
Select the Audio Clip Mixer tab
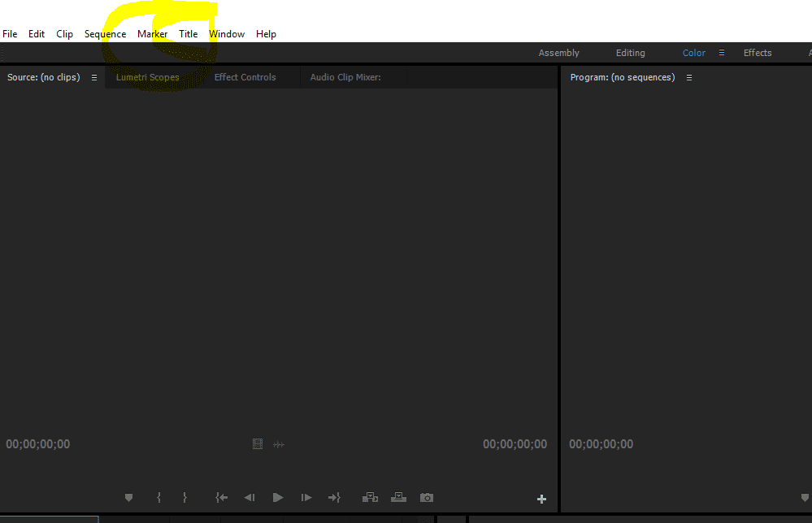[345, 77]
